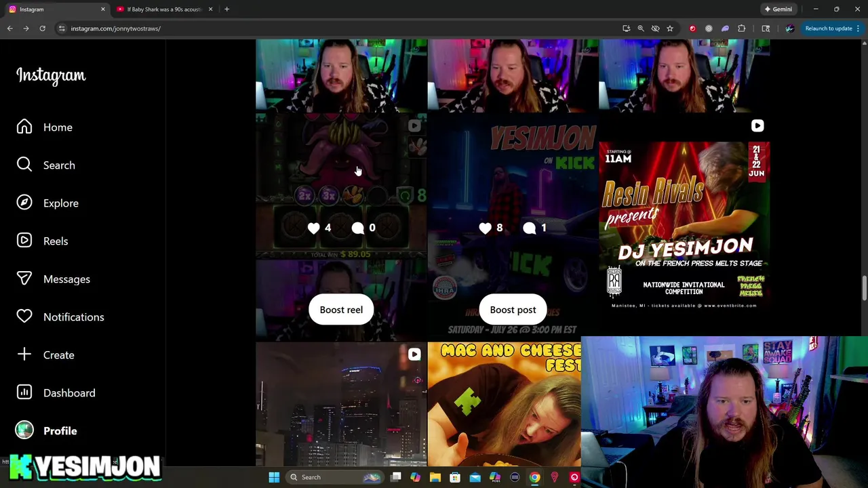Close the Baby Shark YouTube tab
Screen dimensions: 868x488
point(210,9)
